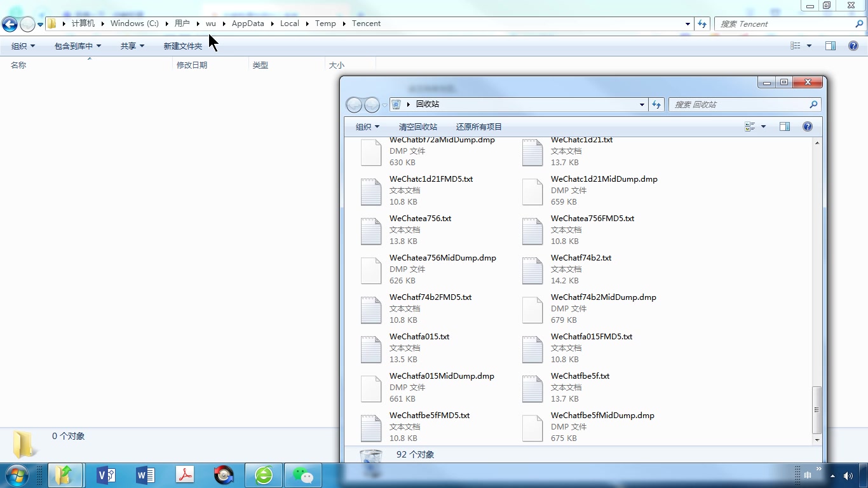Screen dimensions: 868x488
Task: Select WeChatfbe5fMidDump.dmp file name
Action: click(602, 415)
